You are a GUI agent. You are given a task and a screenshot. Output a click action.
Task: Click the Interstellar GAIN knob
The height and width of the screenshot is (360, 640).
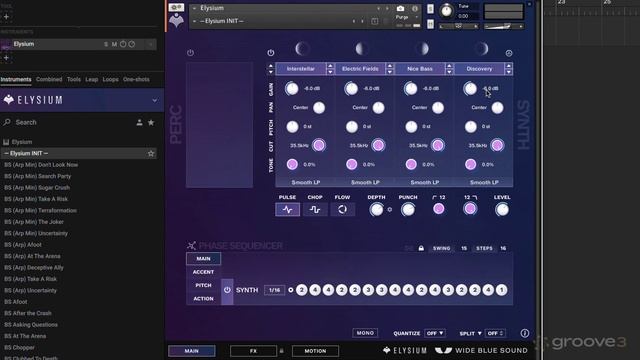point(292,89)
